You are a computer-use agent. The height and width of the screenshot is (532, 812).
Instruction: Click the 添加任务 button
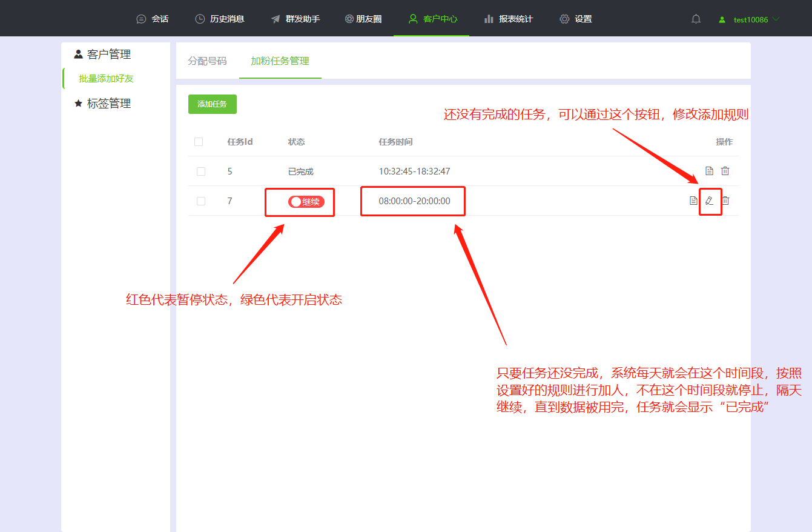click(x=212, y=104)
